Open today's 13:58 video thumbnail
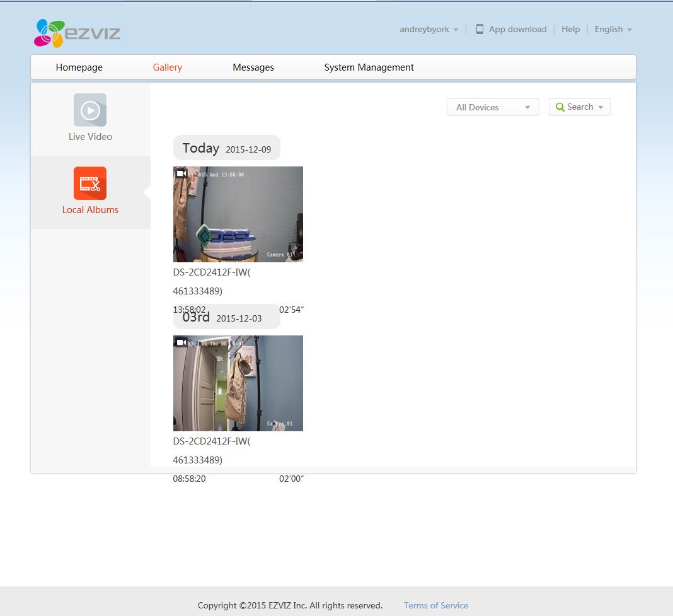 (238, 214)
